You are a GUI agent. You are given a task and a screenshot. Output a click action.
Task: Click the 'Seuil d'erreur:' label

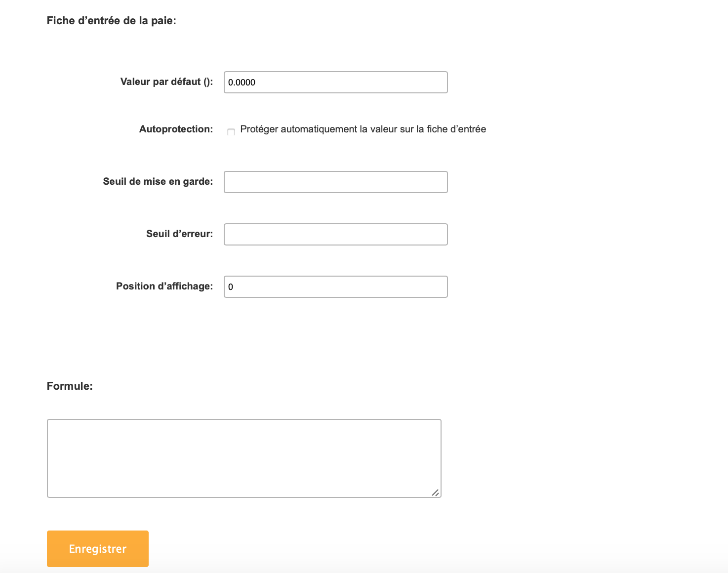point(179,234)
